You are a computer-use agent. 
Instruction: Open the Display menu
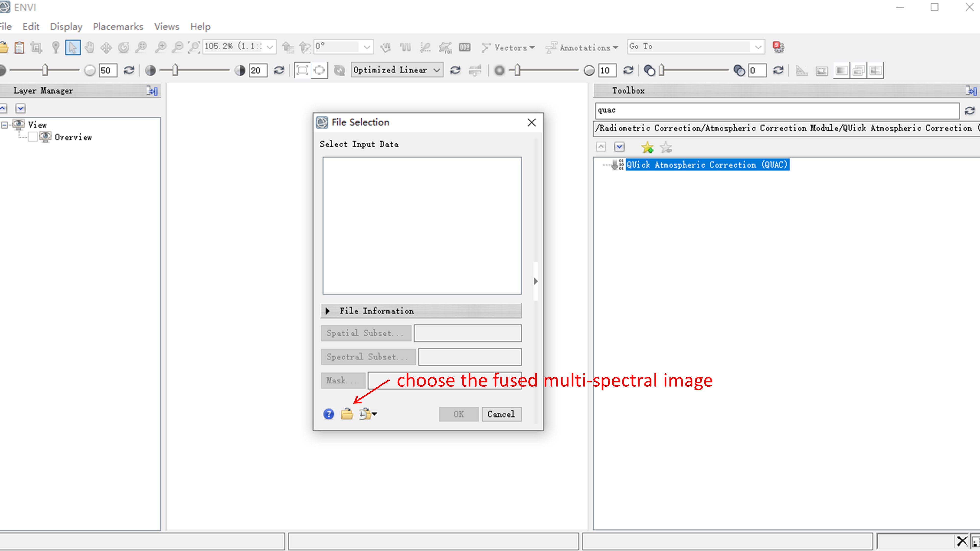[x=65, y=26]
